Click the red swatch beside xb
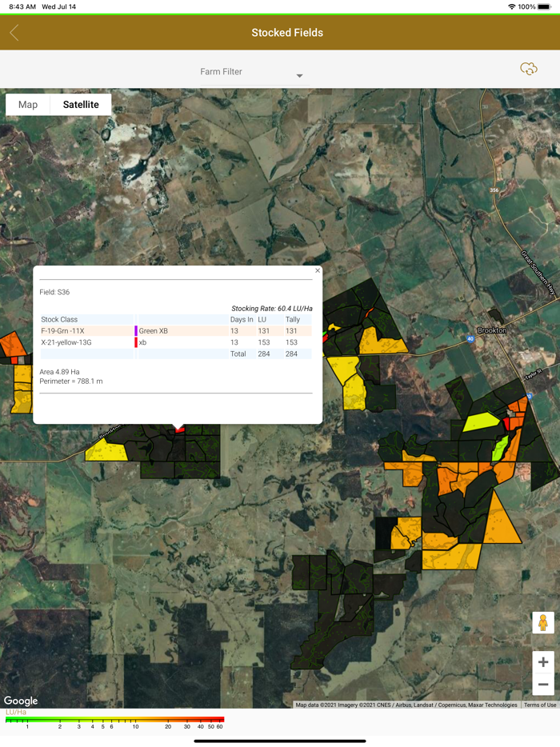560x747 pixels. (136, 342)
